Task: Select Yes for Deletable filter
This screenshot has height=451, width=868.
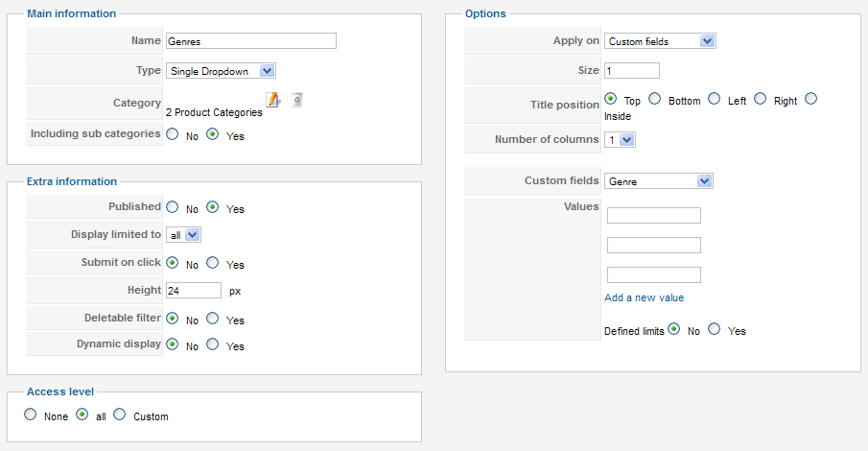Action: click(x=213, y=318)
